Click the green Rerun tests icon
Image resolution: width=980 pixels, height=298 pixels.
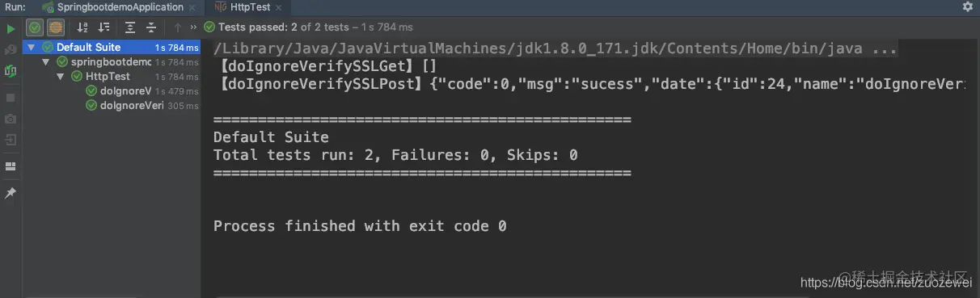pyautogui.click(x=11, y=28)
